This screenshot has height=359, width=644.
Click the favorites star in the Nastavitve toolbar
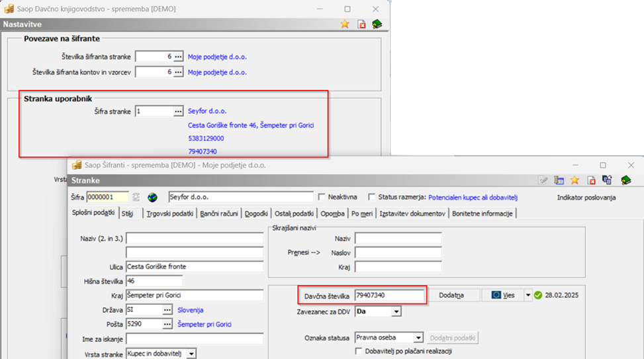click(x=345, y=24)
